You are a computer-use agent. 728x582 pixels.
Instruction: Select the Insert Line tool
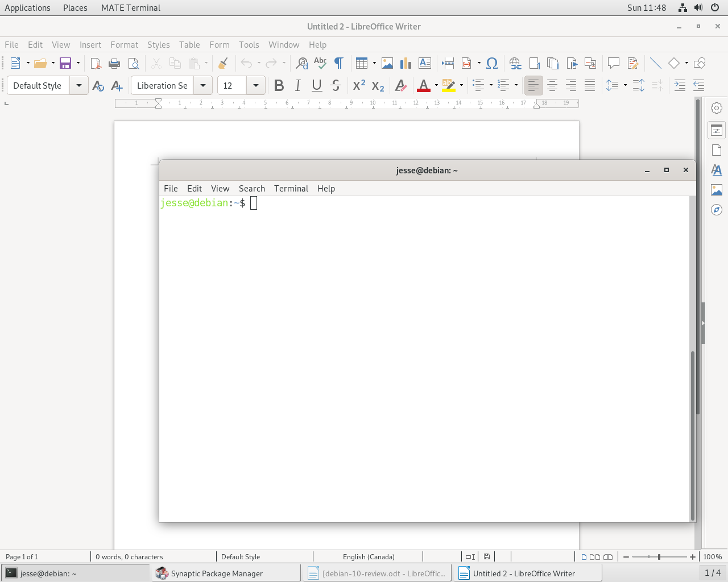tap(655, 63)
